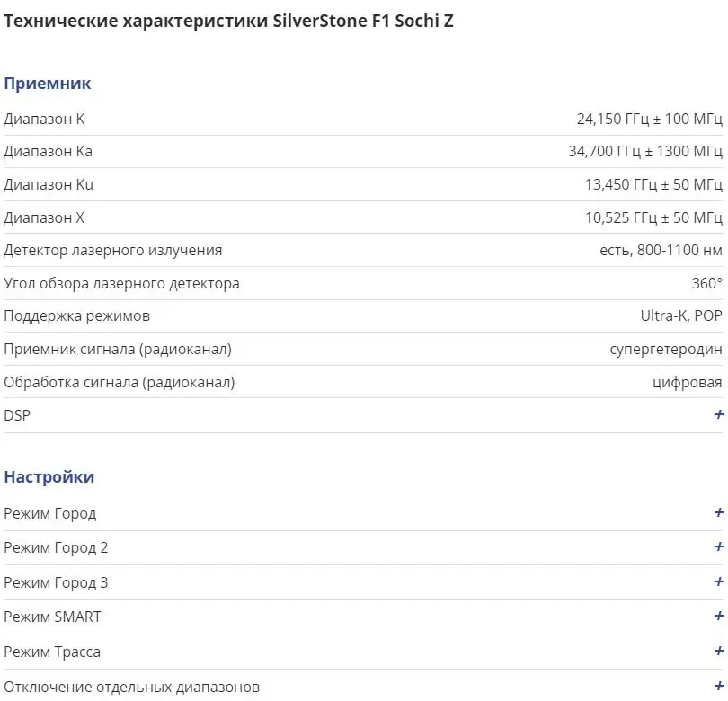This screenshot has width=728, height=701.
Task: Click plus icon for Отключение отдельных диапазонов
Action: [719, 685]
